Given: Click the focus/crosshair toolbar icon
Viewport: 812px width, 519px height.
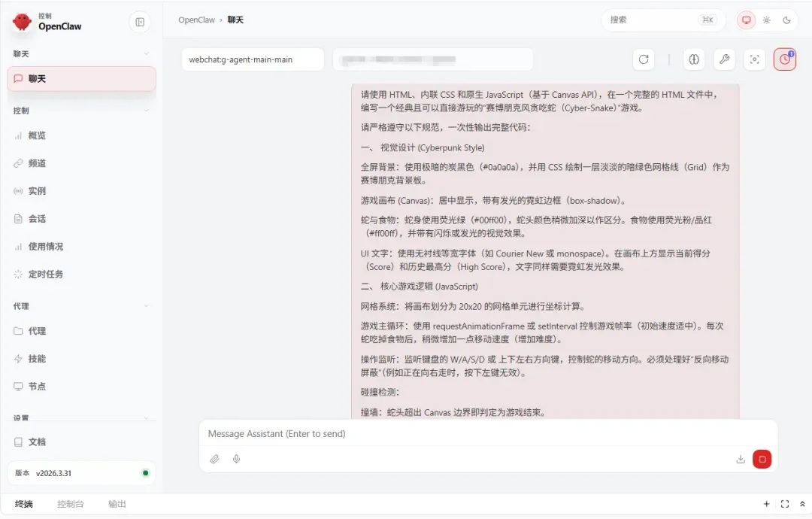Looking at the screenshot, I should click(754, 59).
